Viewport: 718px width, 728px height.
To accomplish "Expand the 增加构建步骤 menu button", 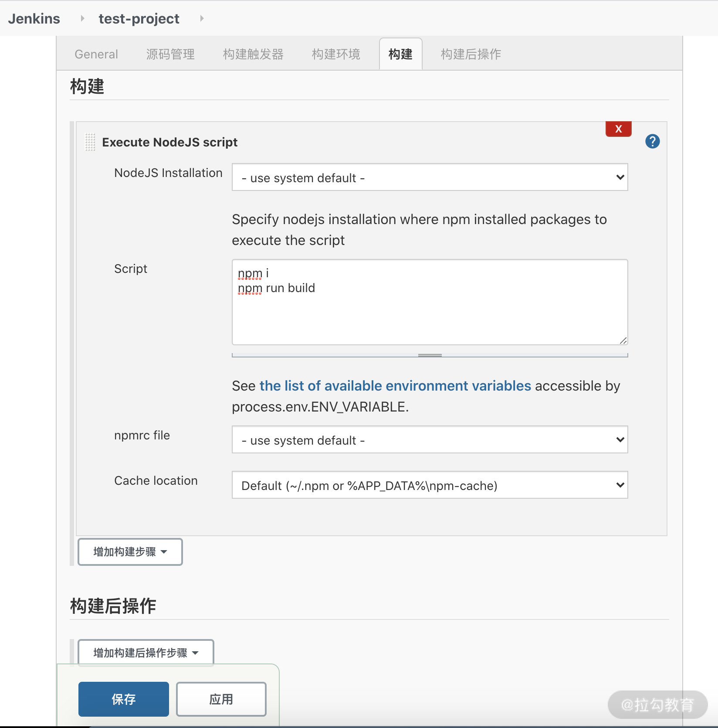I will [x=130, y=552].
